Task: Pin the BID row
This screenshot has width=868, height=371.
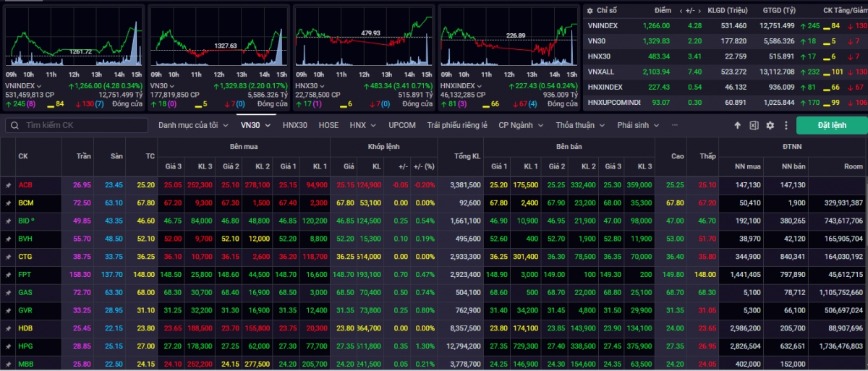Action: click(x=8, y=221)
